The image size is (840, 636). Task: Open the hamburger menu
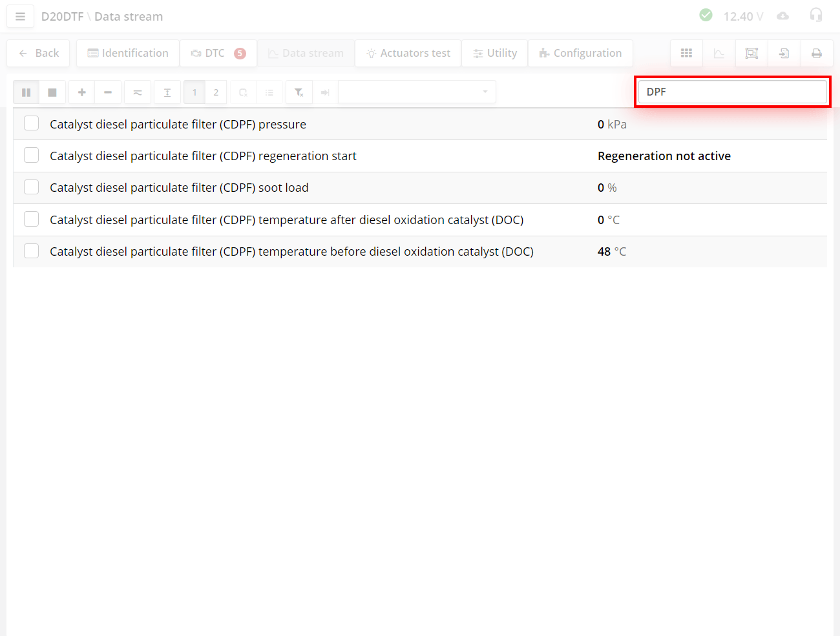coord(20,16)
